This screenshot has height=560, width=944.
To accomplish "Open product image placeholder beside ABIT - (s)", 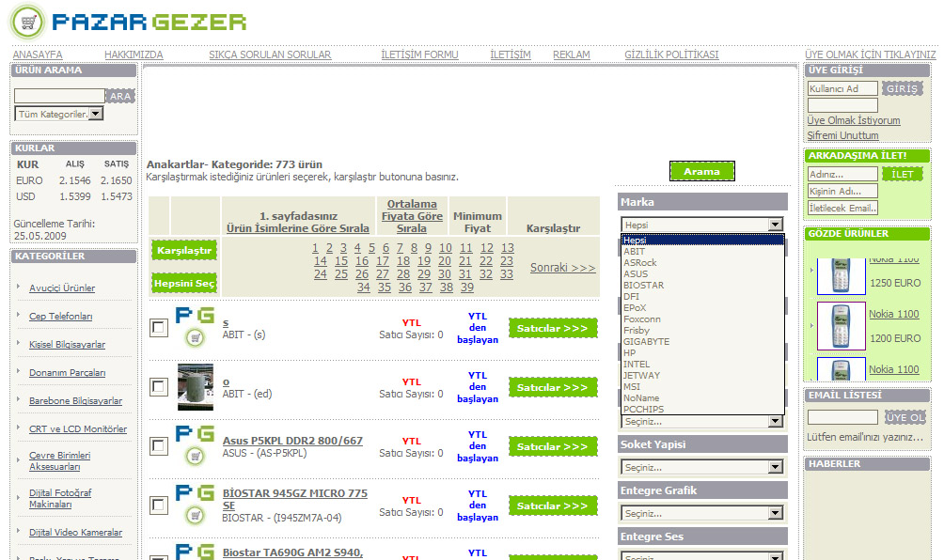I will 195,328.
